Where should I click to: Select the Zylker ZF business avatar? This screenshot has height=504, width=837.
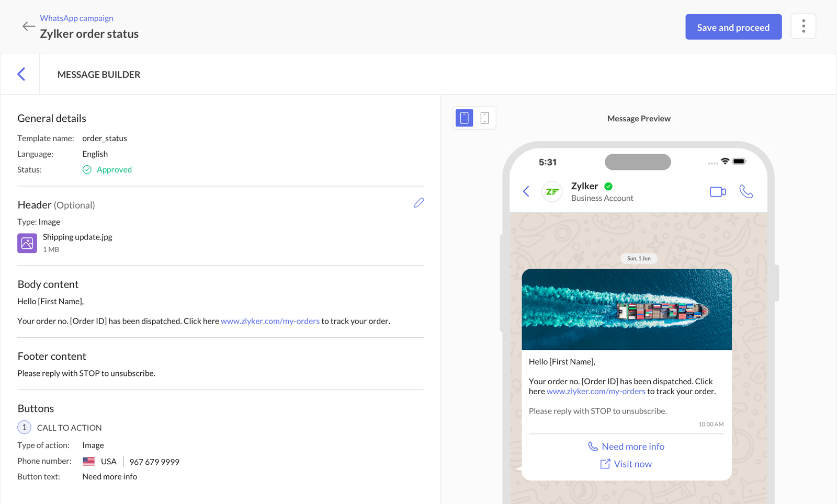[x=552, y=191]
